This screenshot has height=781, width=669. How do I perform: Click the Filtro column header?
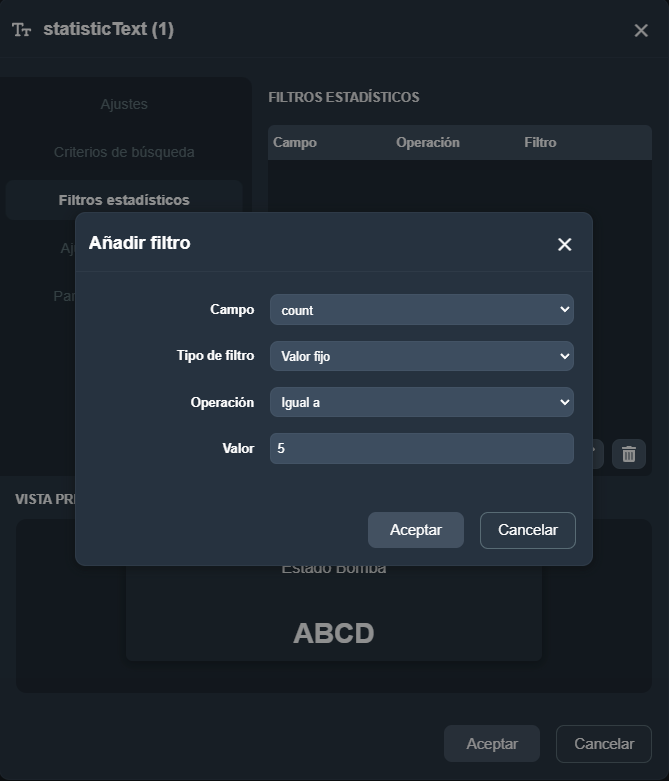(x=540, y=142)
